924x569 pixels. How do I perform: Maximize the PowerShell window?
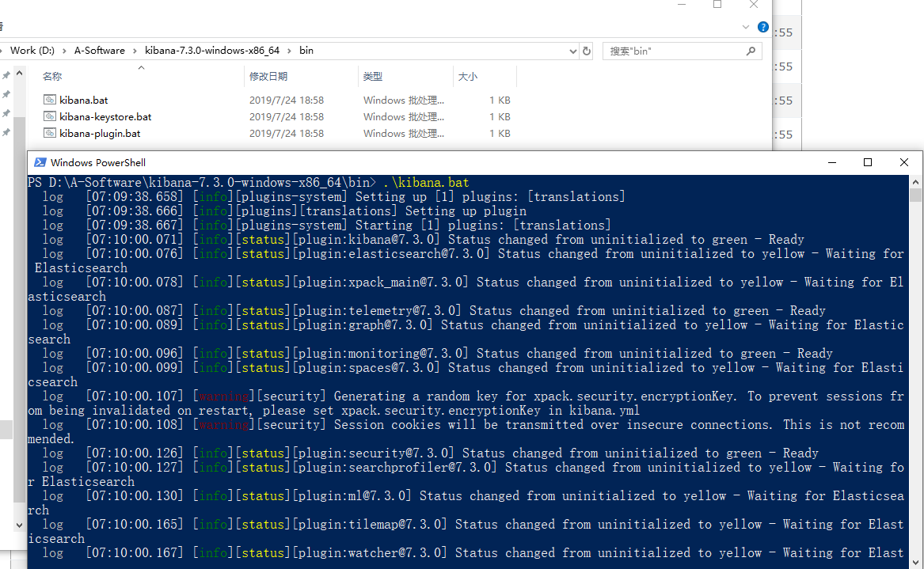click(868, 162)
